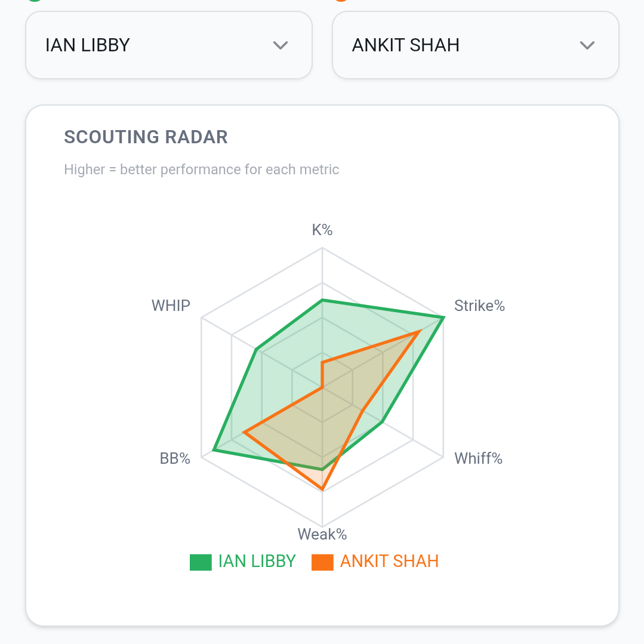Click the K% axis label
Image resolution: width=644 pixels, height=644 pixels.
(322, 230)
